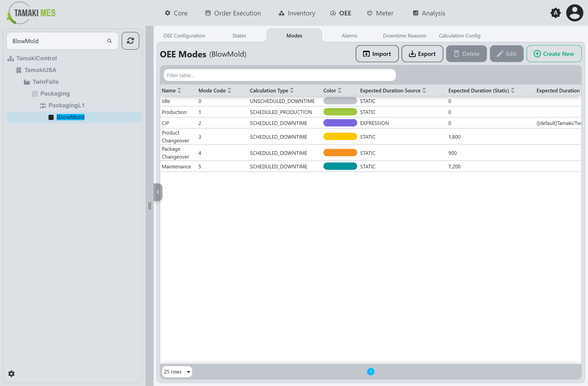Collapse the left sidebar panel
The image size is (588, 386).
tap(158, 192)
